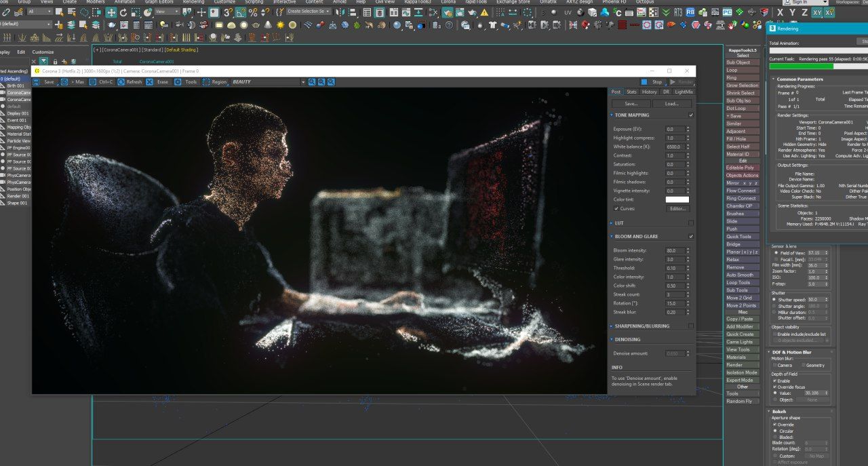Click the white Color tint swatch
The image size is (868, 466).
tap(677, 199)
